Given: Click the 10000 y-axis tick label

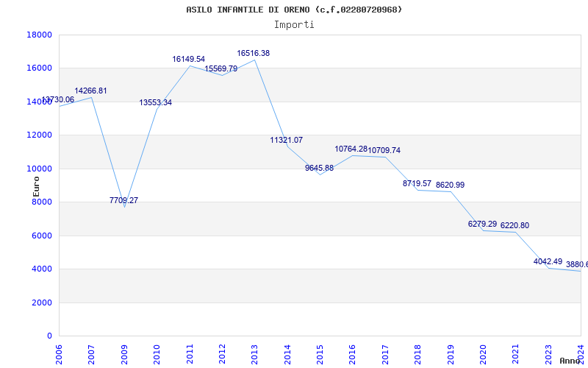Looking at the screenshot, I should (40, 169).
